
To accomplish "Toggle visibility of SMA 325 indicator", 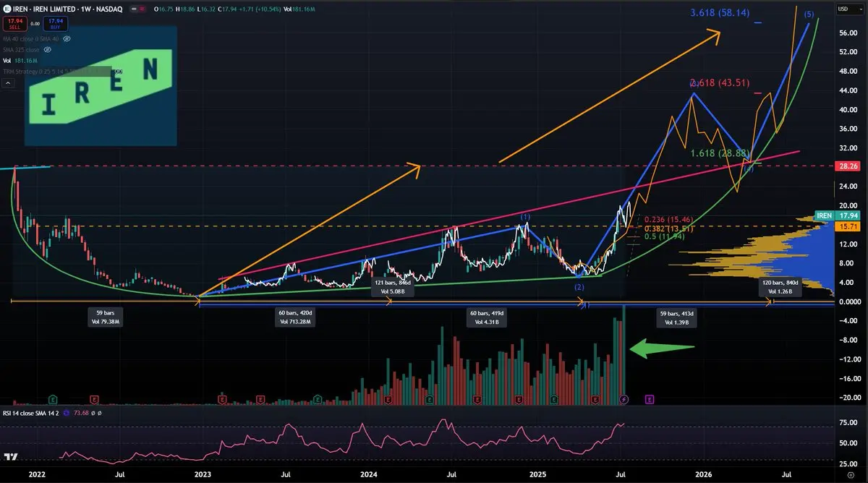I will (x=47, y=49).
